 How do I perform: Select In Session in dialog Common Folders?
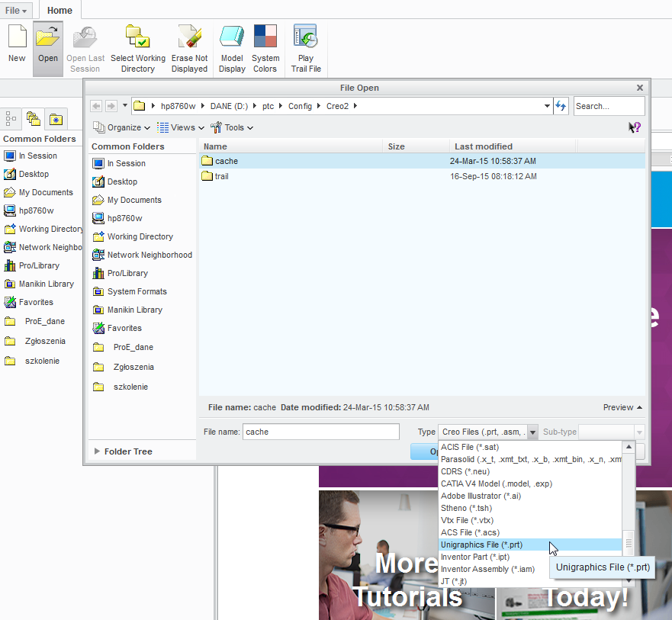tap(119, 163)
